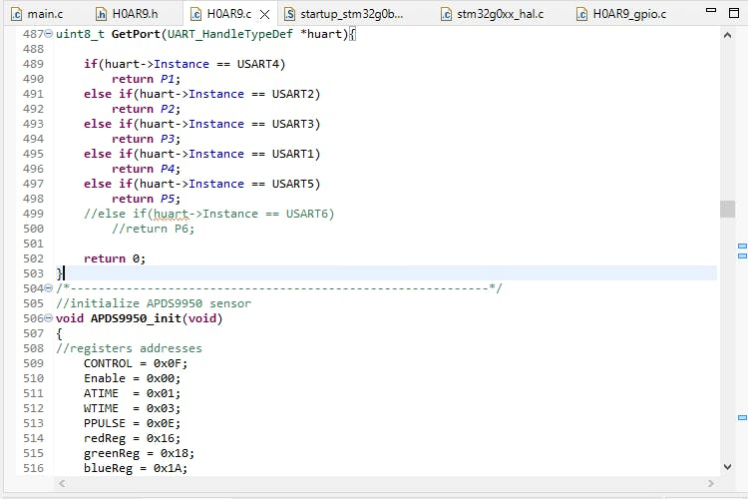This screenshot has height=499, width=748.
Task: Switch to the startup_stm32g0b tab
Action: pyautogui.click(x=351, y=14)
